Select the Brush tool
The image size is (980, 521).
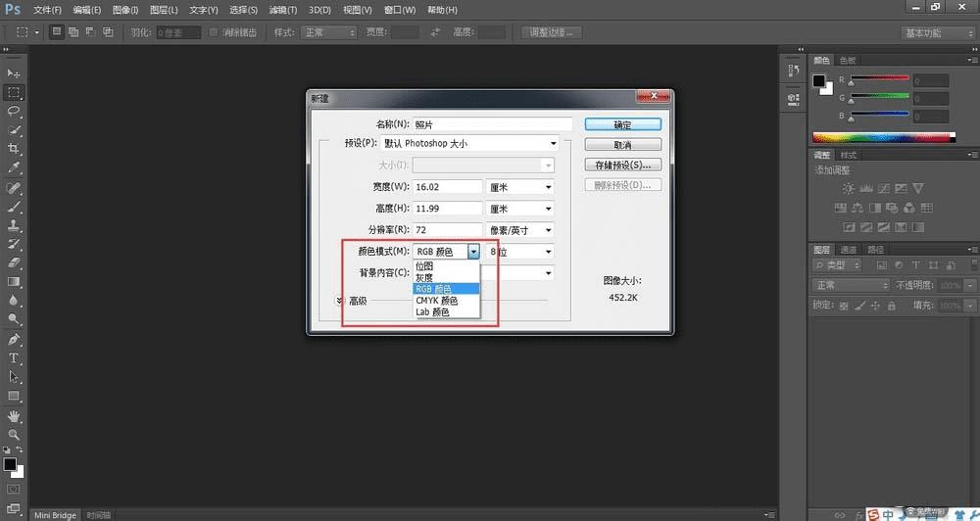(13, 207)
